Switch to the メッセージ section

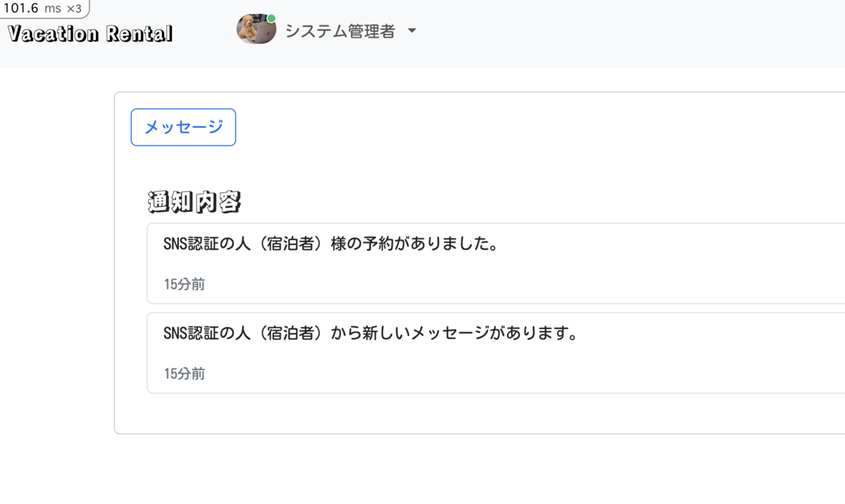coord(183,127)
